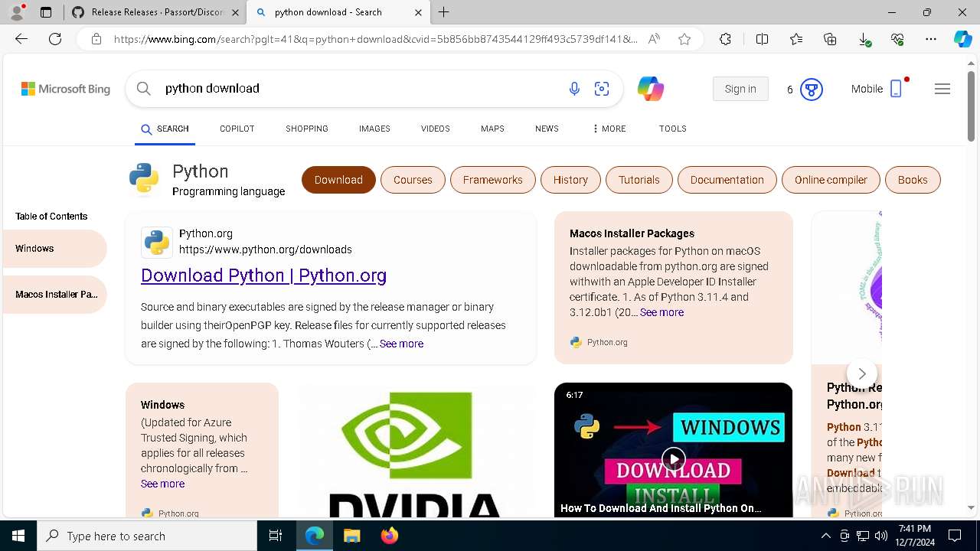980x551 pixels.
Task: Click the Microsoft Bing logo
Action: 66,89
